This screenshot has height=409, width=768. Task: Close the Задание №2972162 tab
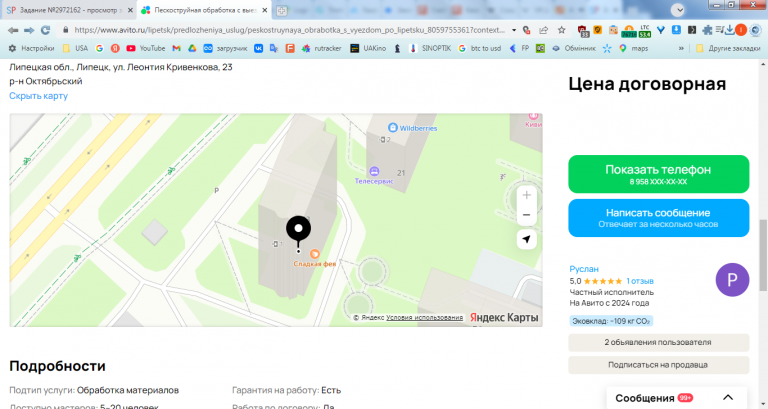coord(130,10)
